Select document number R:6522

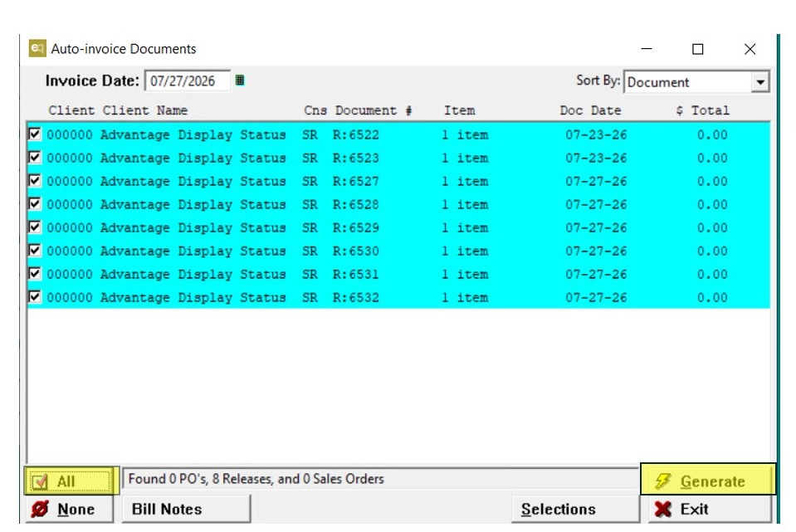[356, 134]
